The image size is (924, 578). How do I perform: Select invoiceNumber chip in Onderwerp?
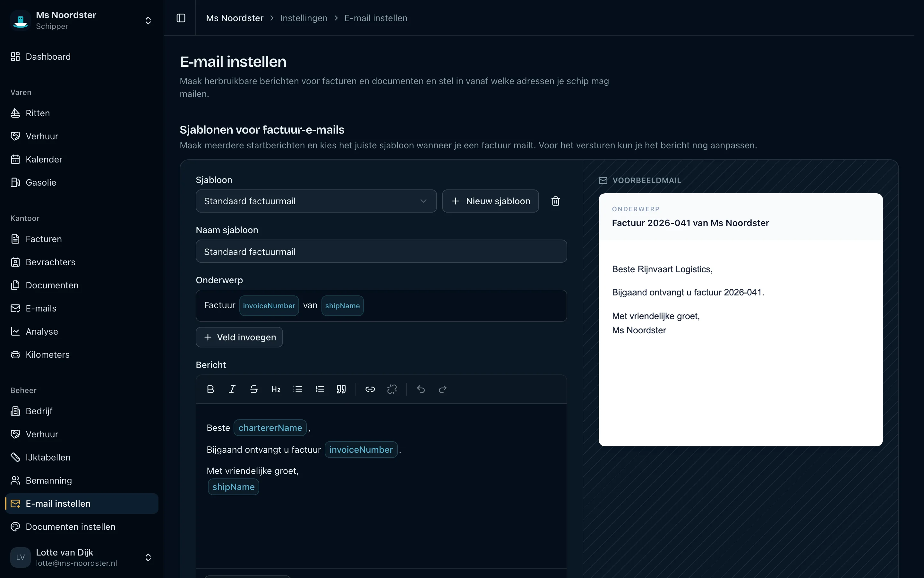[269, 306]
